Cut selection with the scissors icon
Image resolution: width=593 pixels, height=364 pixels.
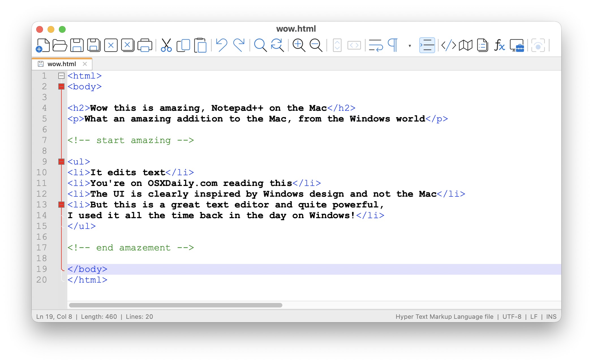166,45
